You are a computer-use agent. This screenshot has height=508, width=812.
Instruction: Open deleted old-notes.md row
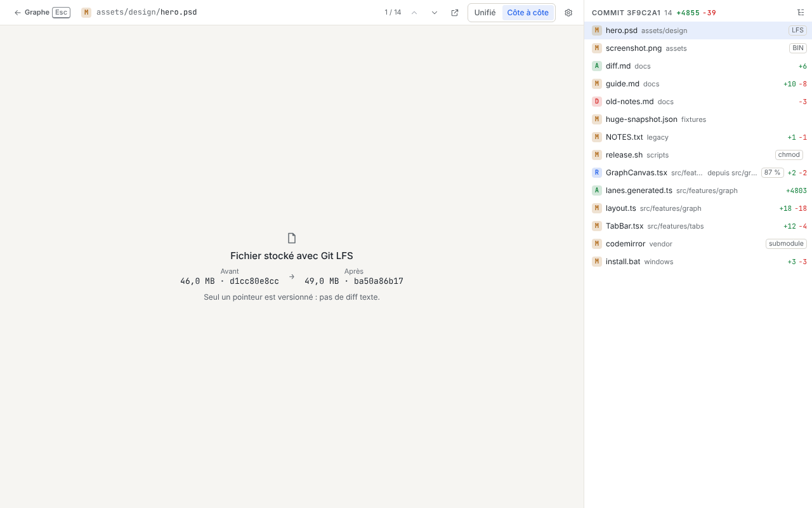[698, 102]
